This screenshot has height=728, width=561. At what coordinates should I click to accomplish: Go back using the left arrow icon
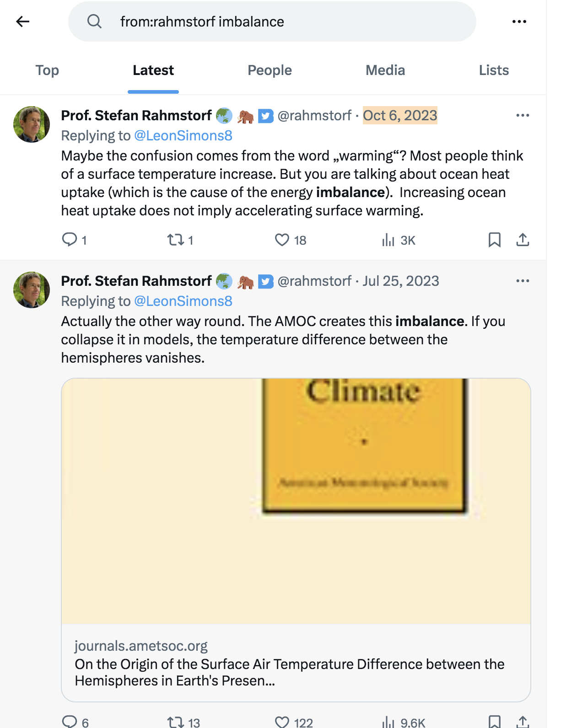pyautogui.click(x=22, y=21)
